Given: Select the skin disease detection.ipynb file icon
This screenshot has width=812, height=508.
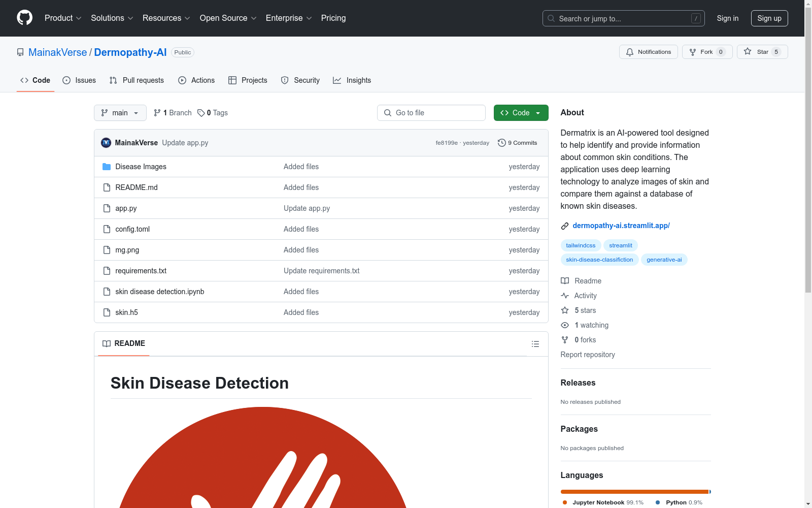Looking at the screenshot, I should click(x=107, y=292).
